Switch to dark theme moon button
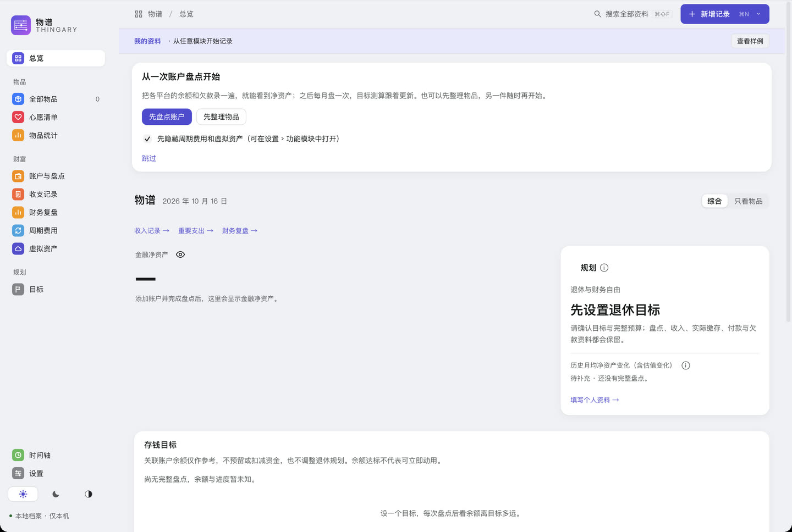The image size is (792, 532). click(56, 494)
